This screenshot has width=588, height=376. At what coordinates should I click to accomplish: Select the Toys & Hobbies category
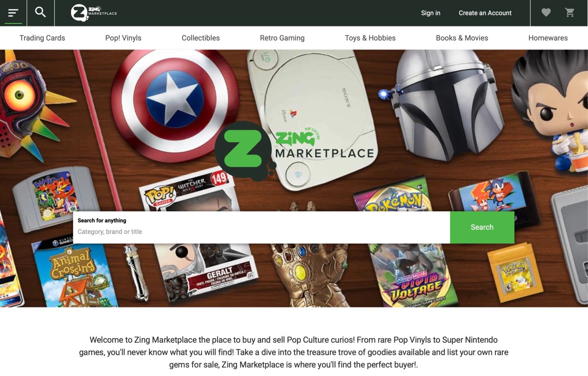coord(370,38)
